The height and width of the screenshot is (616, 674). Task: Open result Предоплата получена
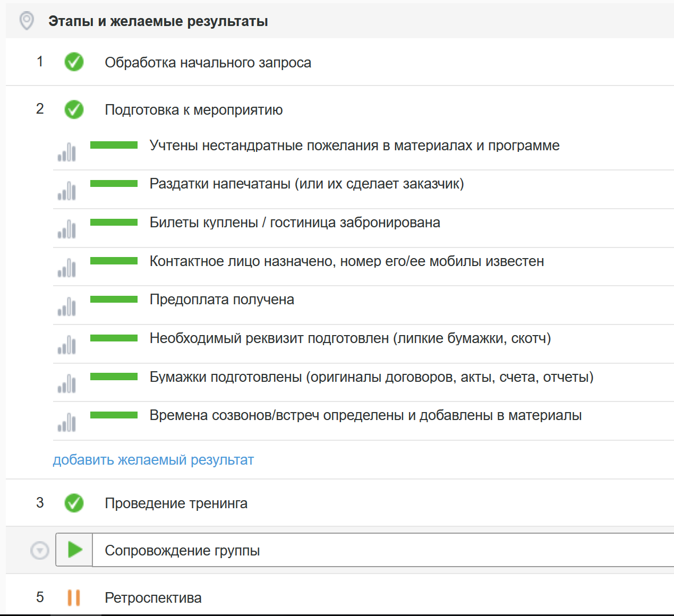(x=221, y=300)
